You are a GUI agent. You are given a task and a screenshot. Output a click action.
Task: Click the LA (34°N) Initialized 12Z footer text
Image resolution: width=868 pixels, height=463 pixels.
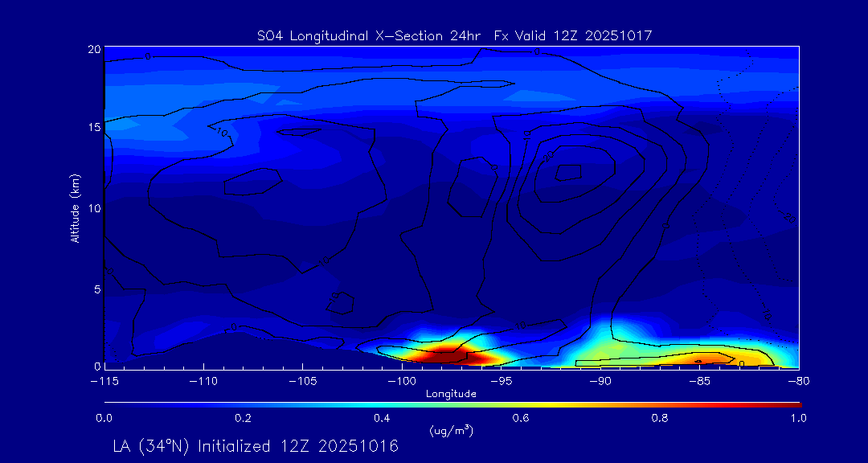(256, 445)
